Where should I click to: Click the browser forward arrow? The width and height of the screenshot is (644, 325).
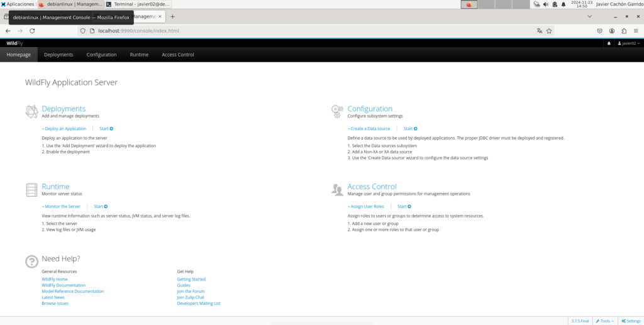click(19, 31)
